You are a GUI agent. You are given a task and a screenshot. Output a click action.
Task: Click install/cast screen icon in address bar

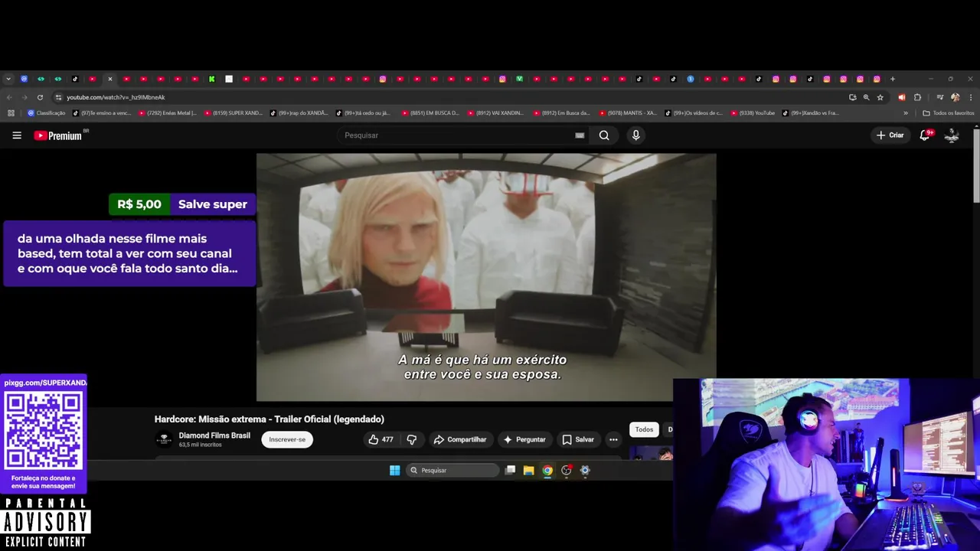852,97
